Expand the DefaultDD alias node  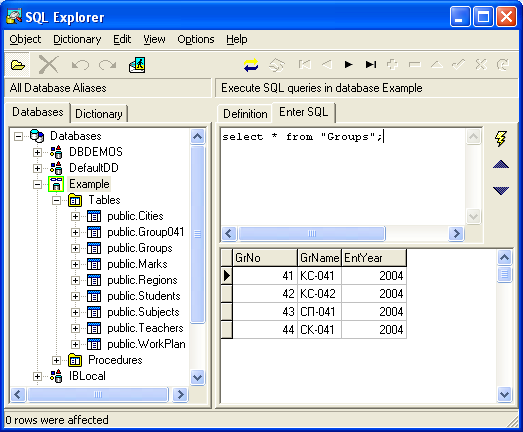[x=37, y=168]
